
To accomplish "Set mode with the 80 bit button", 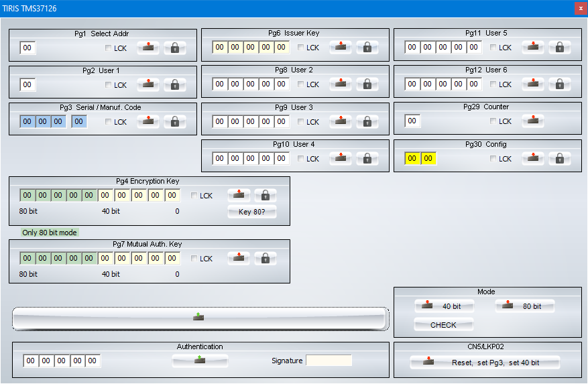I will pyautogui.click(x=524, y=306).
